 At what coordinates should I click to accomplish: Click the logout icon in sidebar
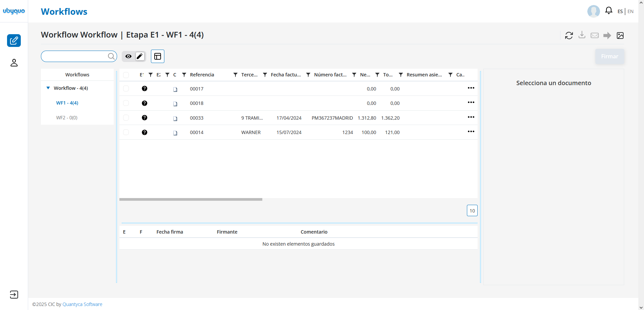(x=14, y=295)
